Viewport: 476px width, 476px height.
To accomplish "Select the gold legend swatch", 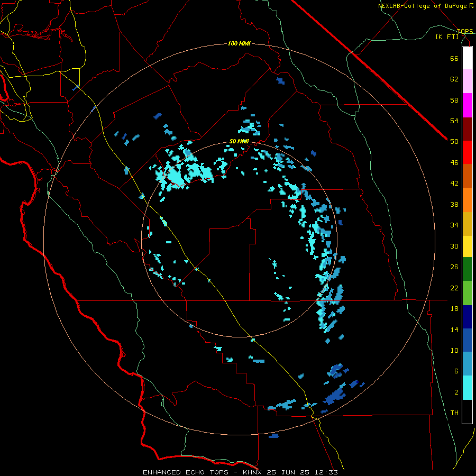I will click(x=467, y=224).
